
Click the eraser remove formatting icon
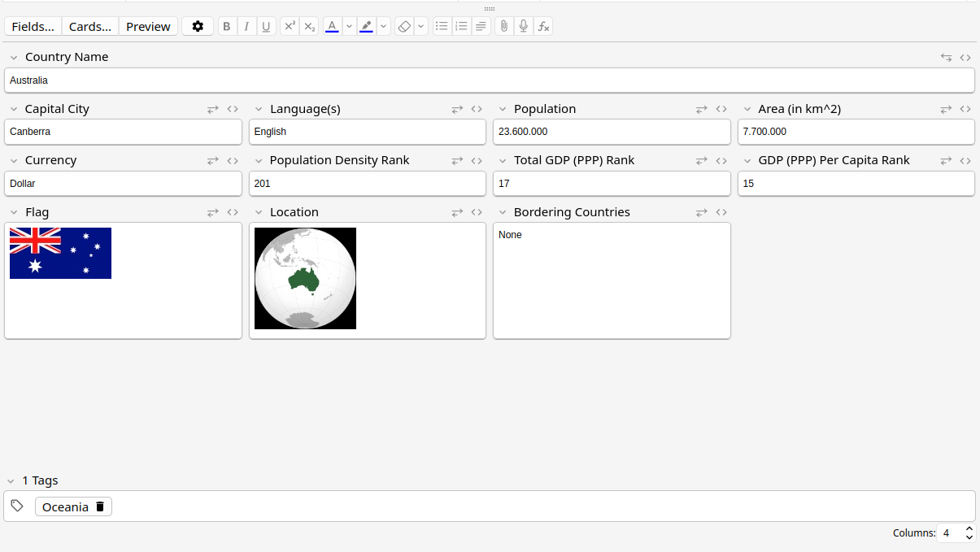404,26
